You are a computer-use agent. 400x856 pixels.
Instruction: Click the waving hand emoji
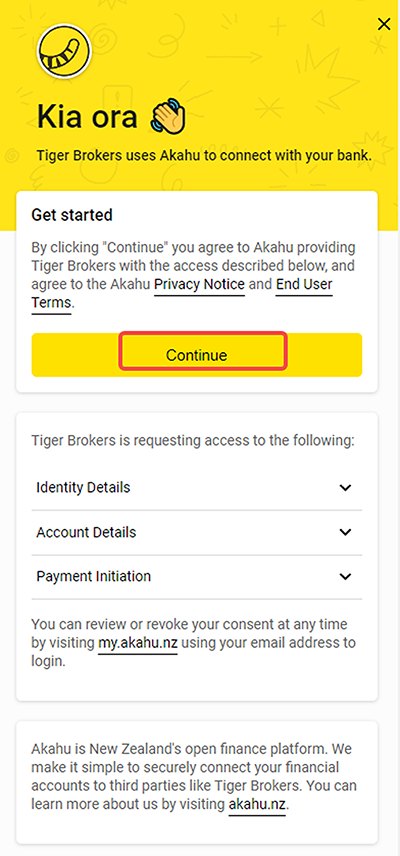coord(169,116)
